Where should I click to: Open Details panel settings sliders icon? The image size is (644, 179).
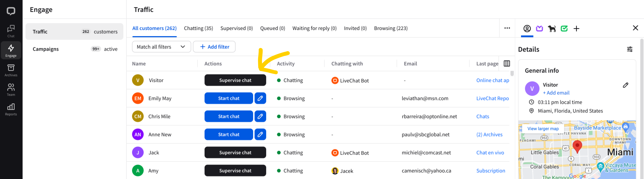[x=630, y=49]
